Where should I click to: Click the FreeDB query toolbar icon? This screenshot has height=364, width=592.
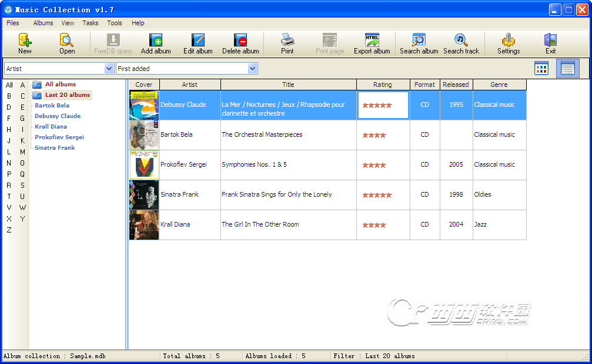[x=113, y=39]
